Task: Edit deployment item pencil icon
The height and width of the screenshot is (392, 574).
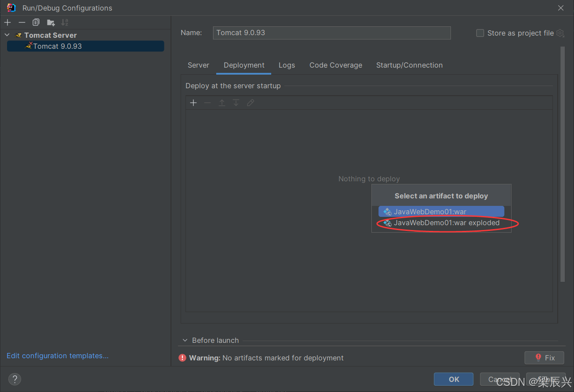Action: 251,103
